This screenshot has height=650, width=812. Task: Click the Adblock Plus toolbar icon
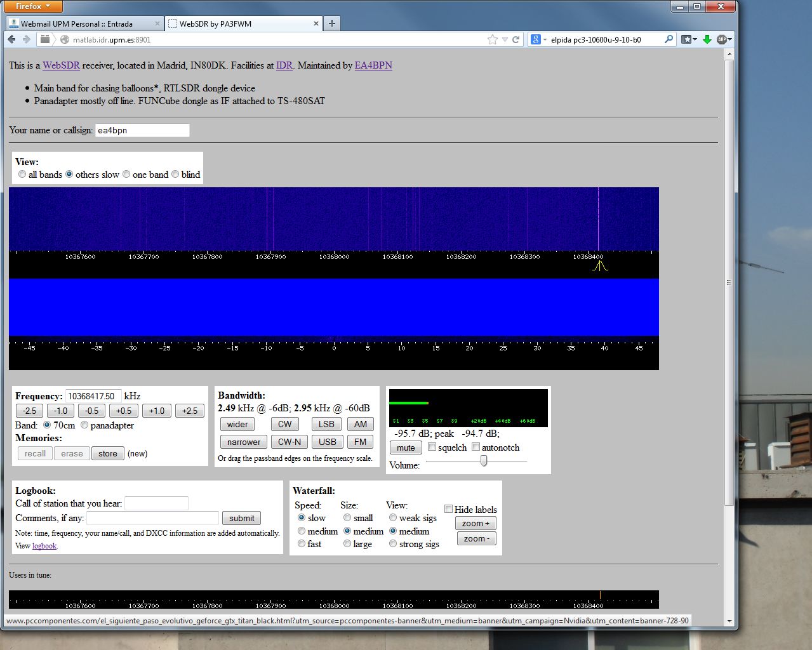[722, 39]
